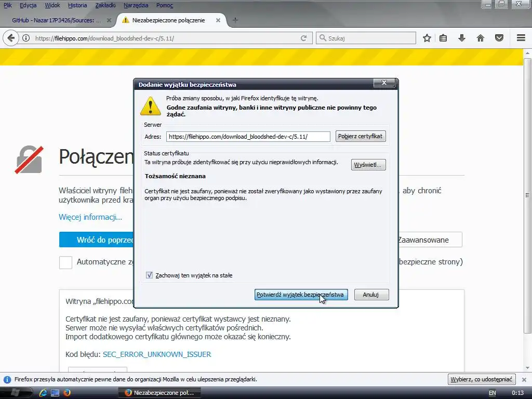Screen dimensions: 532x399
Task: Open the Windows Start button
Action: click(15, 393)
